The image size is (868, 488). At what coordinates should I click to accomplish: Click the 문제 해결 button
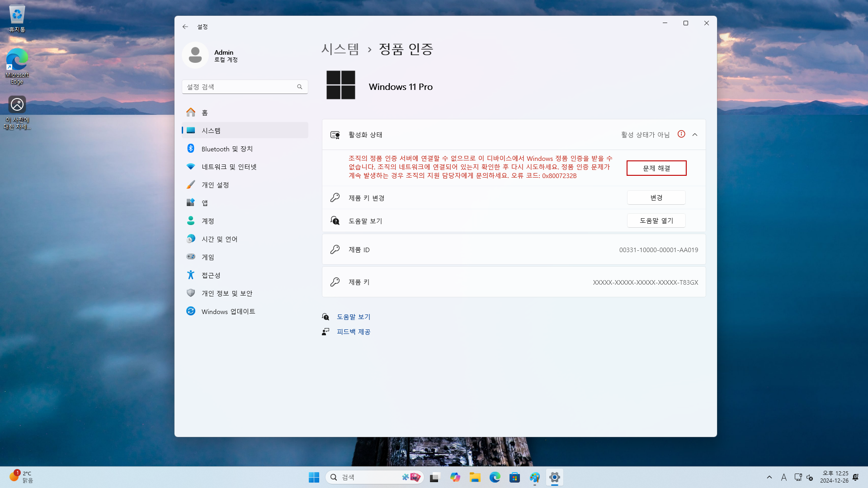[x=656, y=168]
